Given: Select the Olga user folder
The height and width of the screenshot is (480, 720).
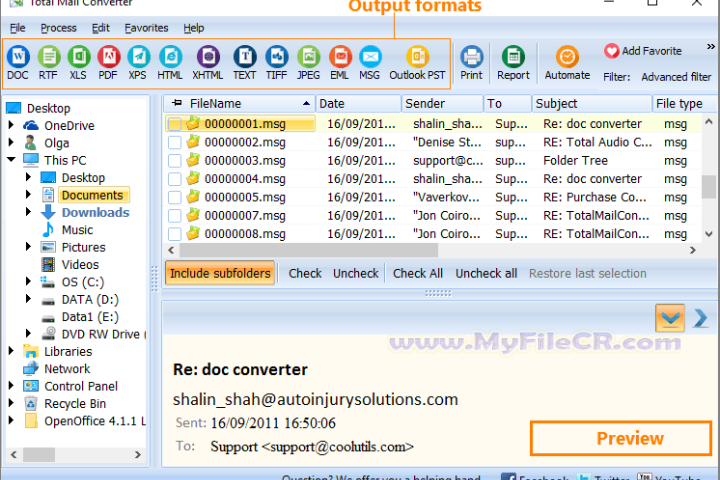Looking at the screenshot, I should pyautogui.click(x=56, y=143).
